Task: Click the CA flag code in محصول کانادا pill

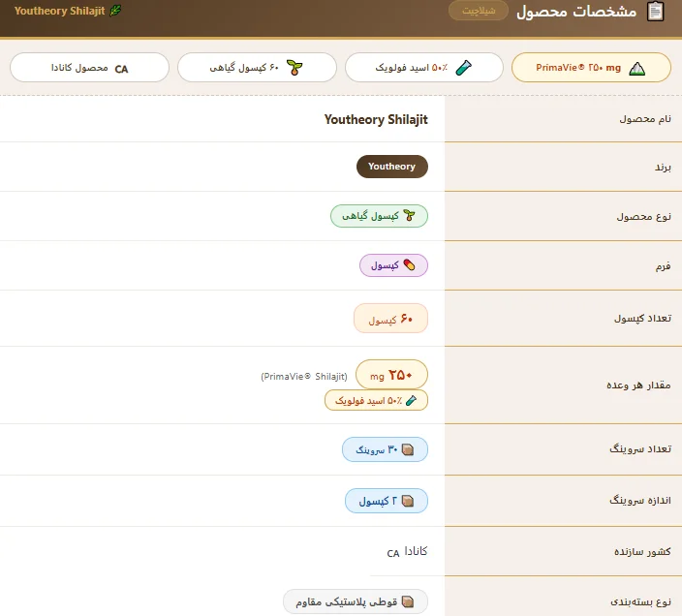Action: coord(121,69)
